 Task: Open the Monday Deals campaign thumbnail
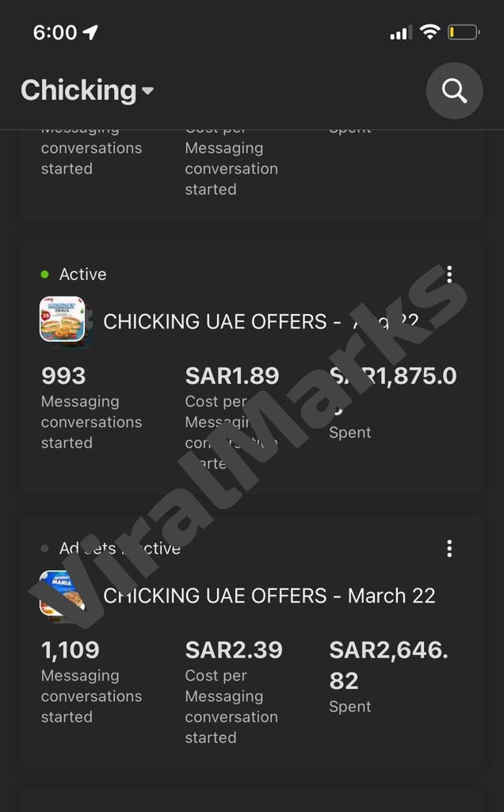[x=62, y=319]
